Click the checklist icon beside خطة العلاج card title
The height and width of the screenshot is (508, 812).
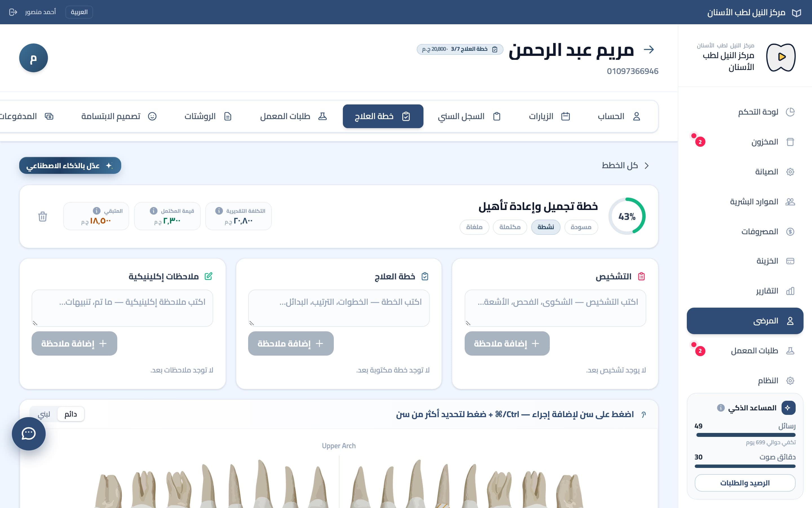425,276
